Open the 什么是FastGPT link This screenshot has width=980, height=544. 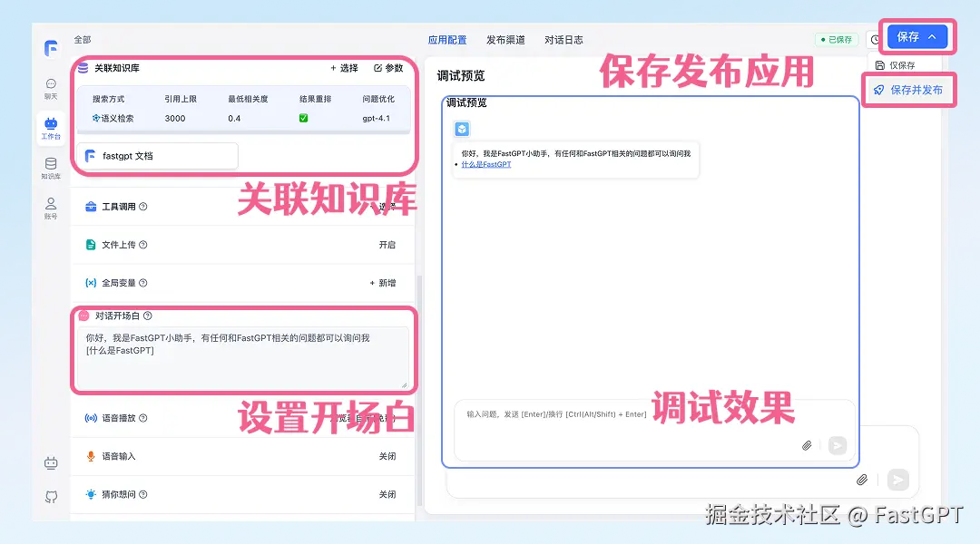pos(485,164)
